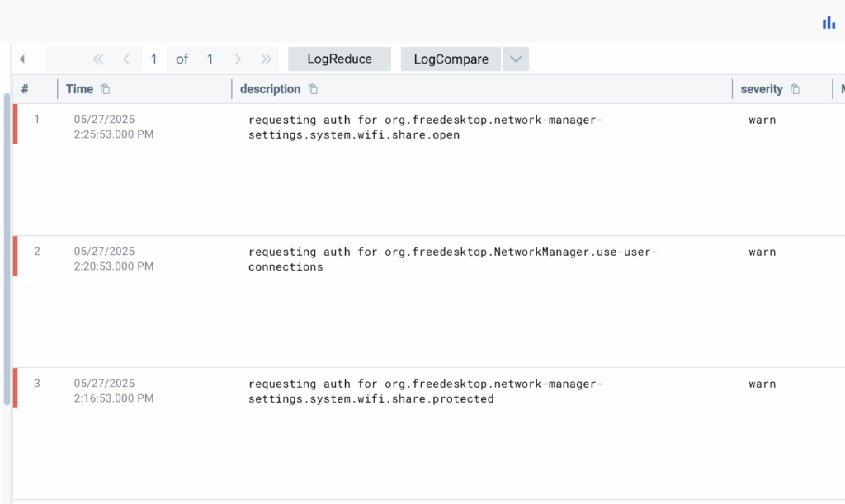Screen dimensions: 845x504
Task: Open the histogram chart icon
Action: pyautogui.click(x=828, y=23)
